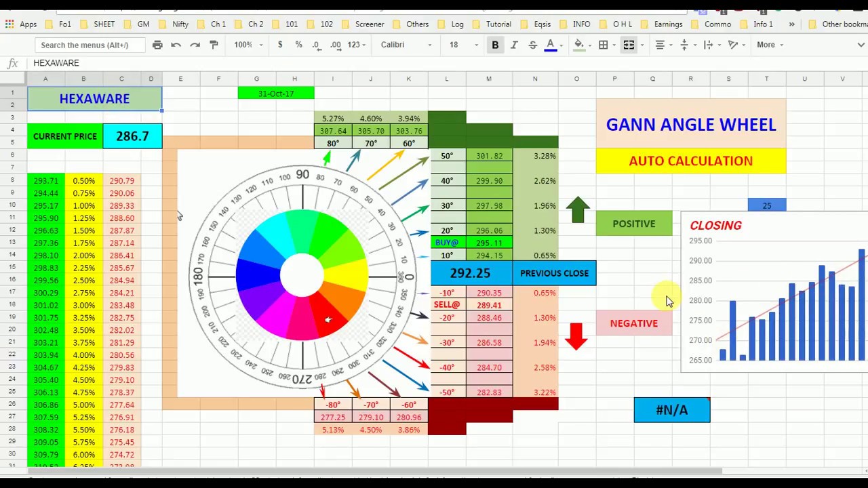The height and width of the screenshot is (488, 868).
Task: Open the Borders menu
Action: point(603,45)
